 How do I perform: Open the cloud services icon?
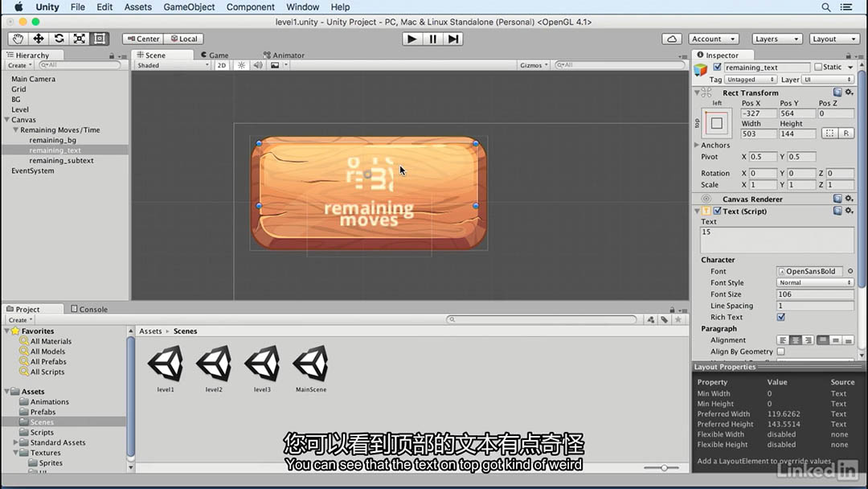(x=672, y=39)
